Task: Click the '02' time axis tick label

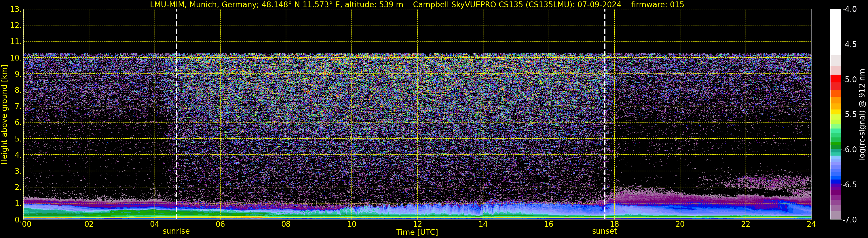Action: [x=89, y=224]
